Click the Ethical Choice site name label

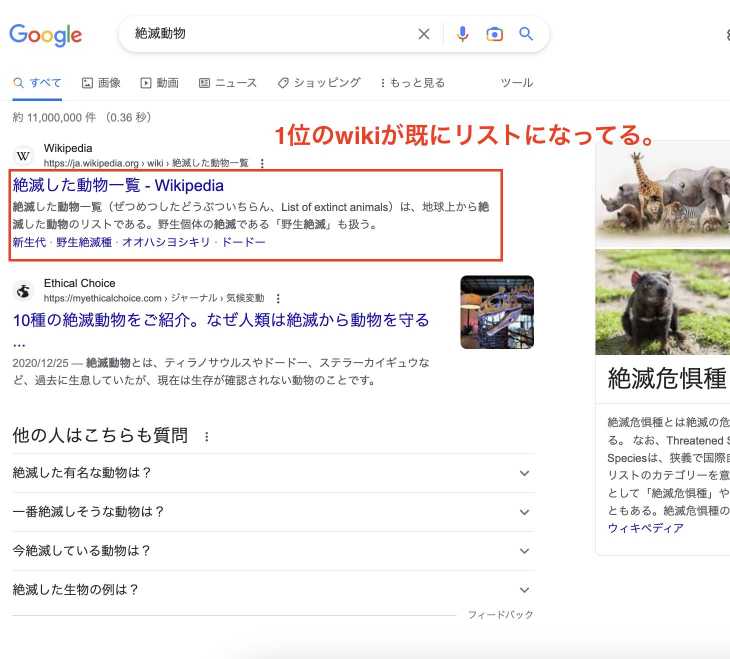coord(80,283)
